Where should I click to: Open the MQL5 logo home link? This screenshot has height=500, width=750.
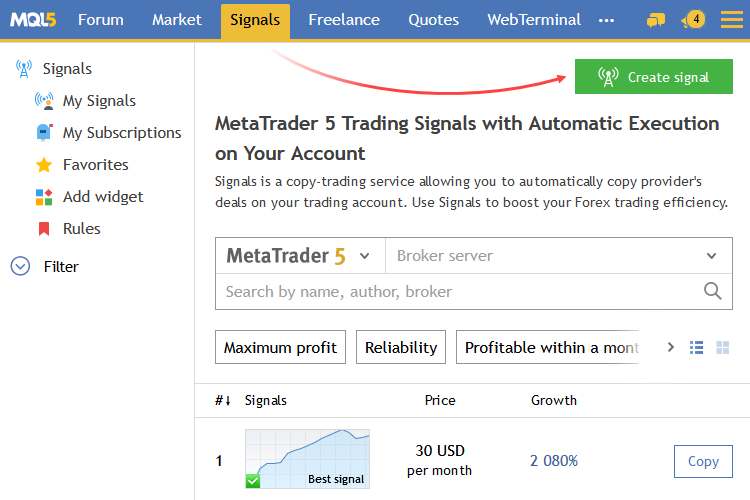33,20
